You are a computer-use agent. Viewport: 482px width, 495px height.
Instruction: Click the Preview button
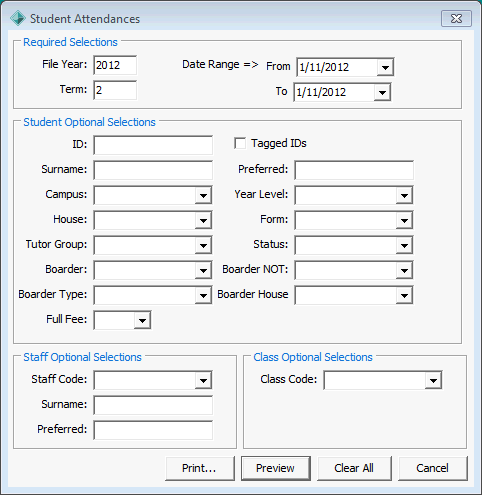276,468
